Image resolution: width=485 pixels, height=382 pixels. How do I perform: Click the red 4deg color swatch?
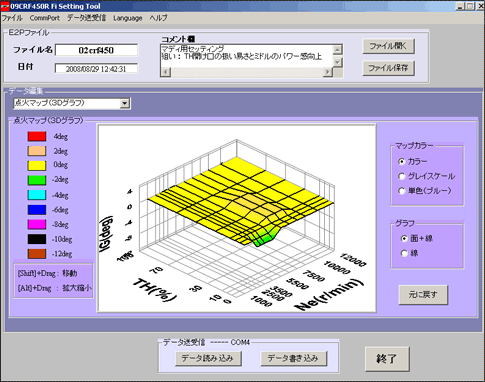[37, 136]
